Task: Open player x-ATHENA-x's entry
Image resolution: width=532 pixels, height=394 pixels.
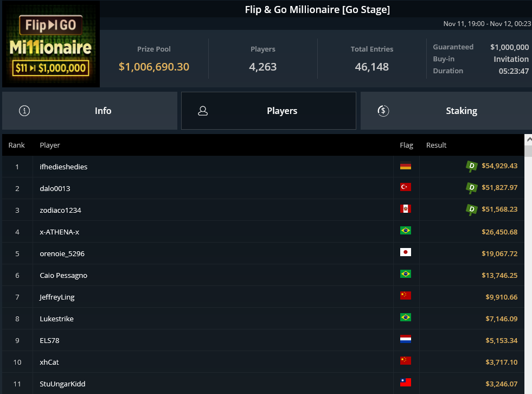Action: [60, 232]
